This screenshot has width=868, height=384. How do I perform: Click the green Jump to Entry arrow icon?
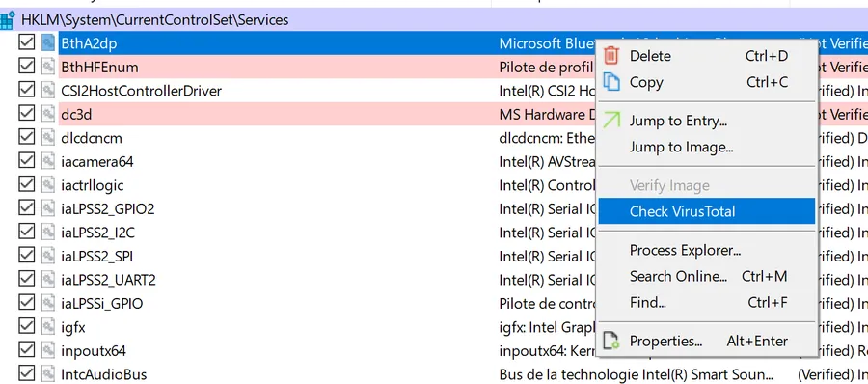611,121
